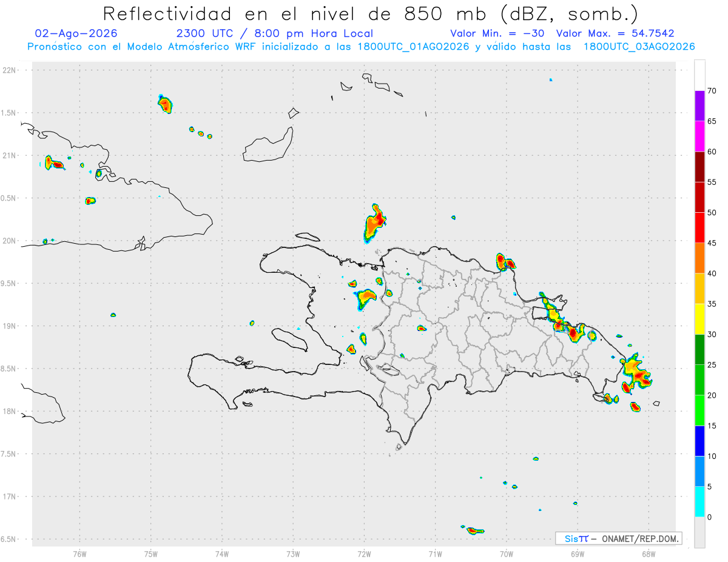Click the magenta 60–65 dBZ colorbar segment

tap(699, 136)
